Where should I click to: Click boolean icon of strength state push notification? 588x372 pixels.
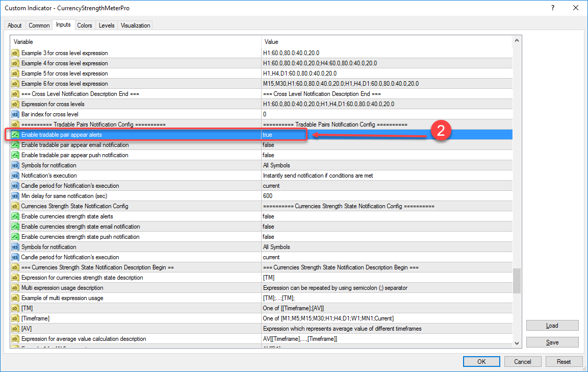coord(15,236)
